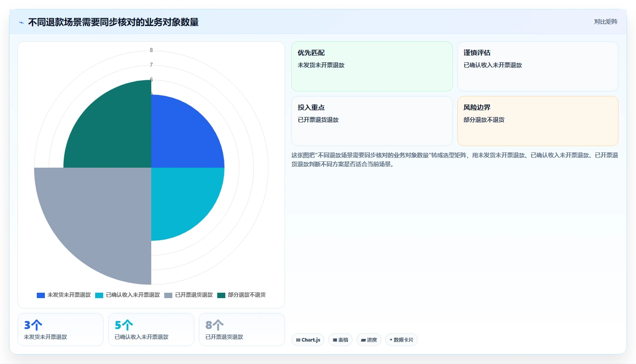Image resolution: width=636 pixels, height=364 pixels.
Task: Click the 已开票退货退款 text in 投入重点 card
Action: click(x=318, y=120)
